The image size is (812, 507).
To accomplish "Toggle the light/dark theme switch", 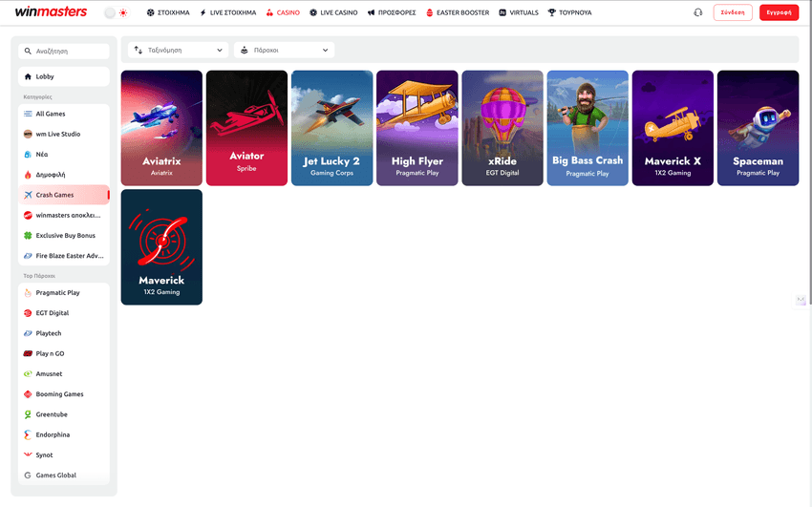I will (x=116, y=13).
